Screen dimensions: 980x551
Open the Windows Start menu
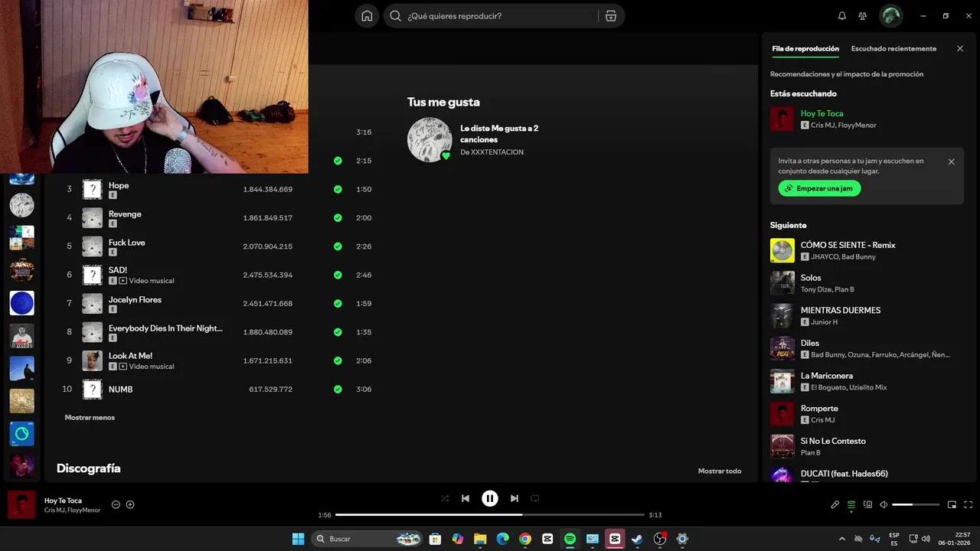298,539
